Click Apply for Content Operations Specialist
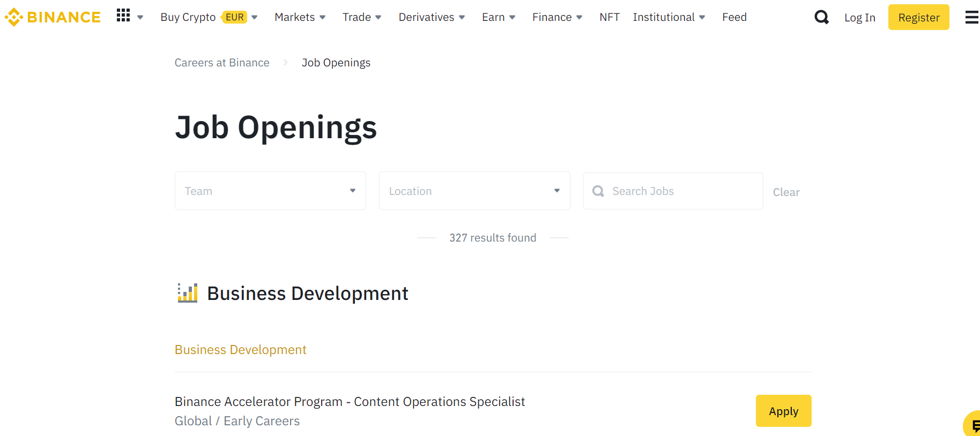Viewport: 980px width, 436px height. [x=783, y=411]
